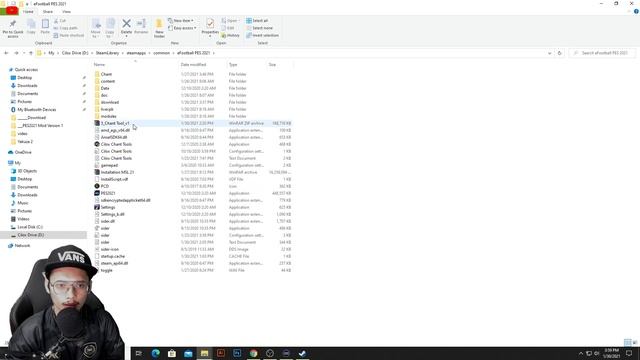
Task: Sort files by the Name column
Action: 99,64
